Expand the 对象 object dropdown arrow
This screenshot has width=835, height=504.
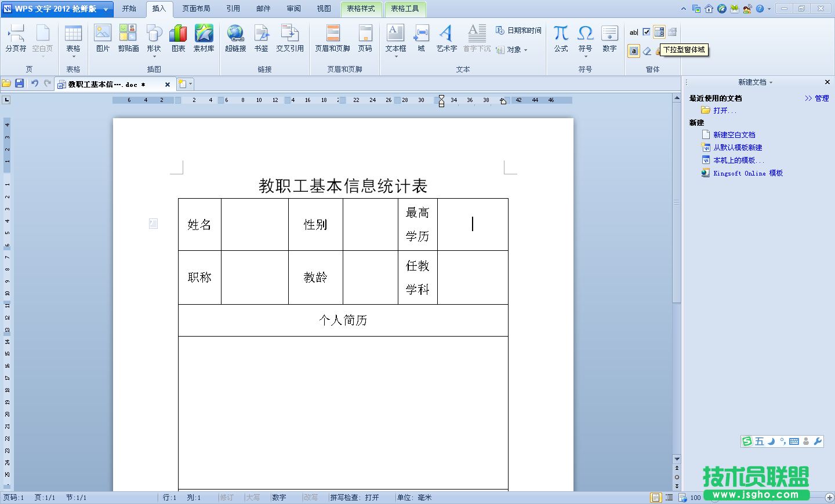click(x=525, y=50)
